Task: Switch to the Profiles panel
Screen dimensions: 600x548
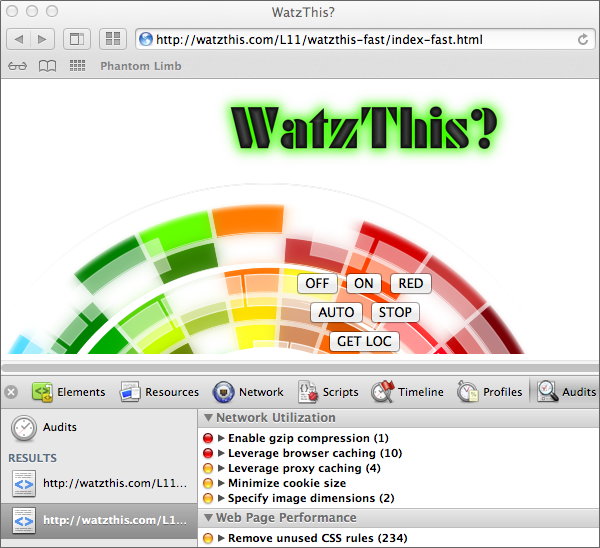Action: tap(489, 392)
